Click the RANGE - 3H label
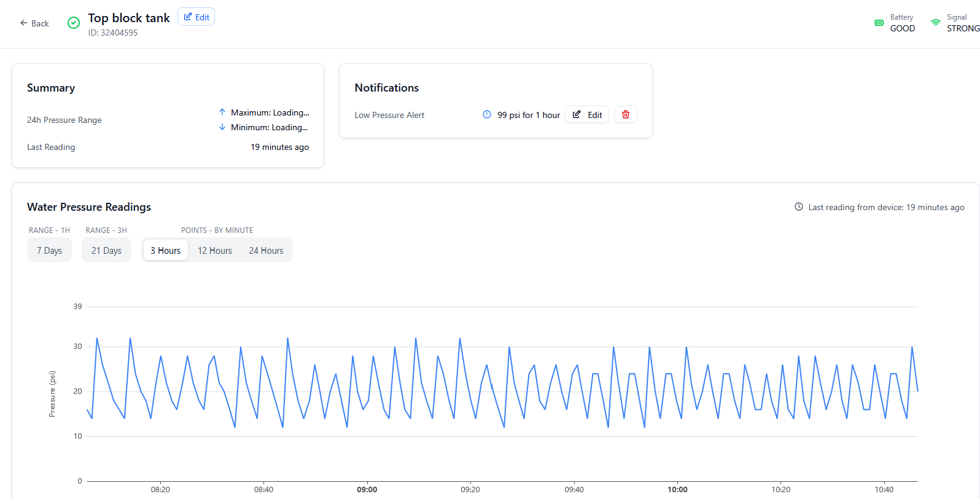 106,230
